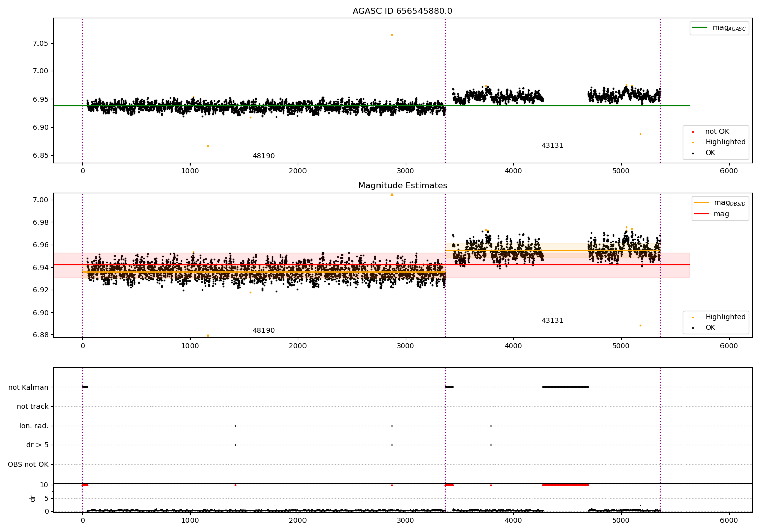Click the 'Ion. rad.' row label

34,426
